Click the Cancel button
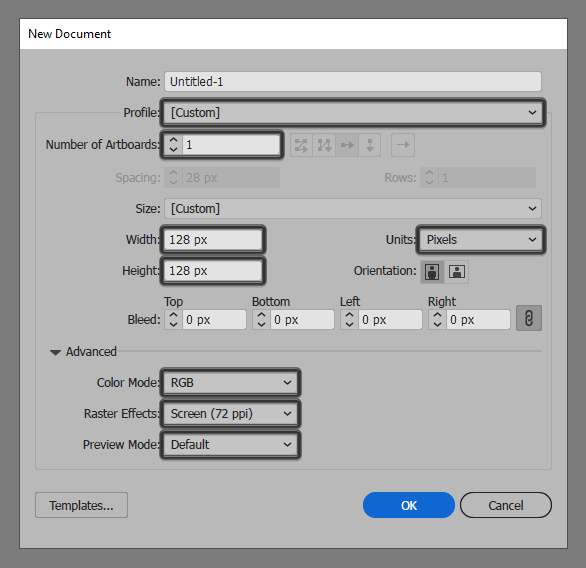 point(506,505)
